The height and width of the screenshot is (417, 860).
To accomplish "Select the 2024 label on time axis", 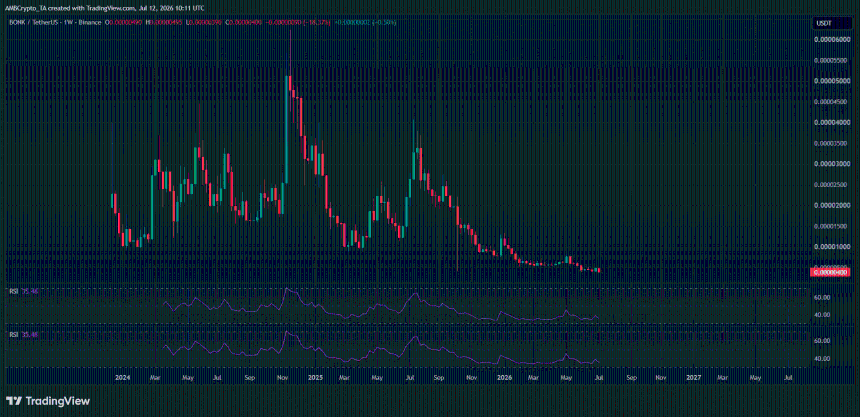I will 123,377.
